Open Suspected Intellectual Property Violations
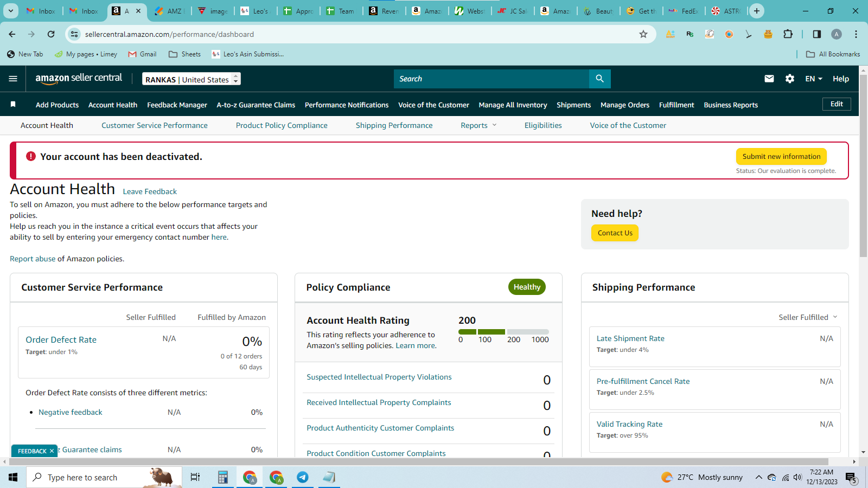868x488 pixels. 379,377
